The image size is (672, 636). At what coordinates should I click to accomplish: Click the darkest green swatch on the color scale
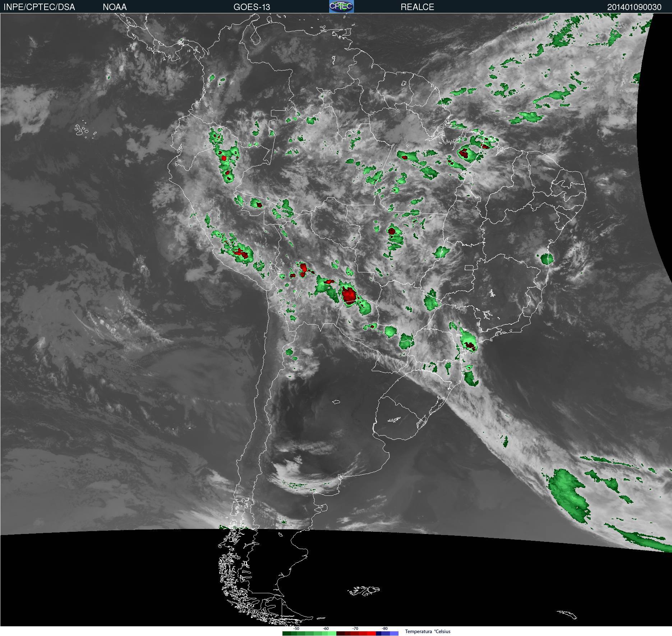pos(287,633)
